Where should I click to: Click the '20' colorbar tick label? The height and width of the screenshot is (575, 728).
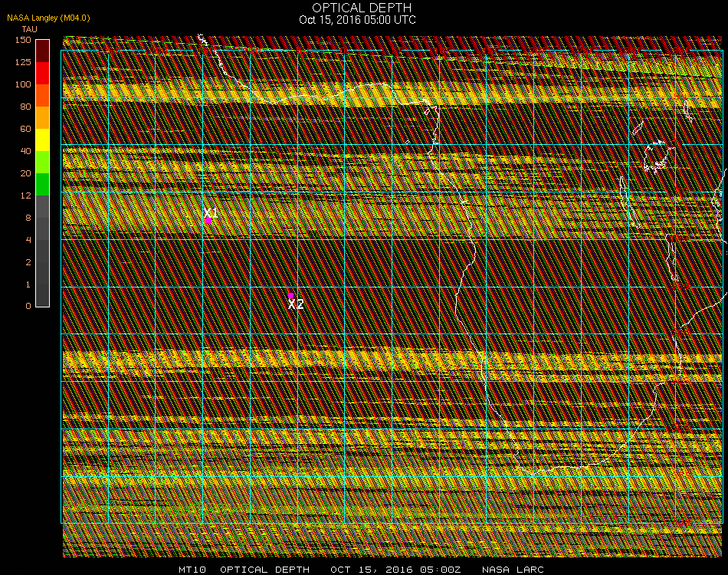click(26, 174)
